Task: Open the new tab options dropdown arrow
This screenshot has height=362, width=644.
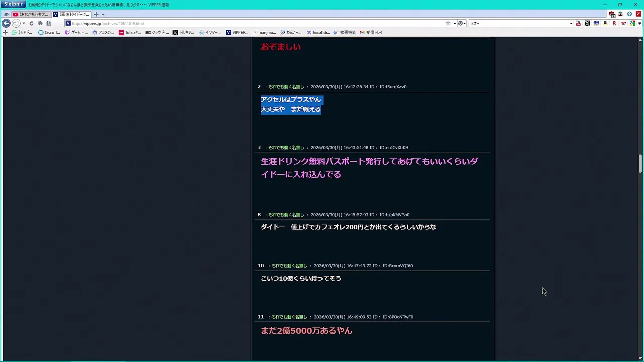Action: 103,14
